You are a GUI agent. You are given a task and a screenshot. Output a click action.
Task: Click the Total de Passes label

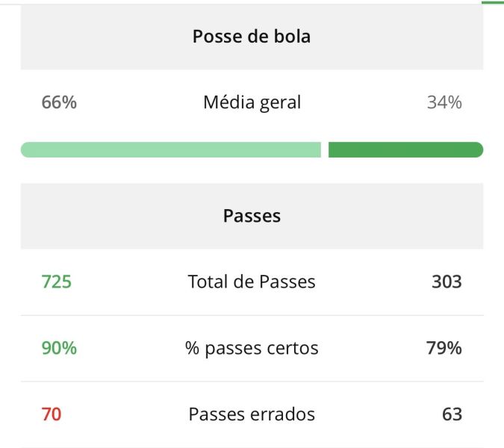click(252, 281)
